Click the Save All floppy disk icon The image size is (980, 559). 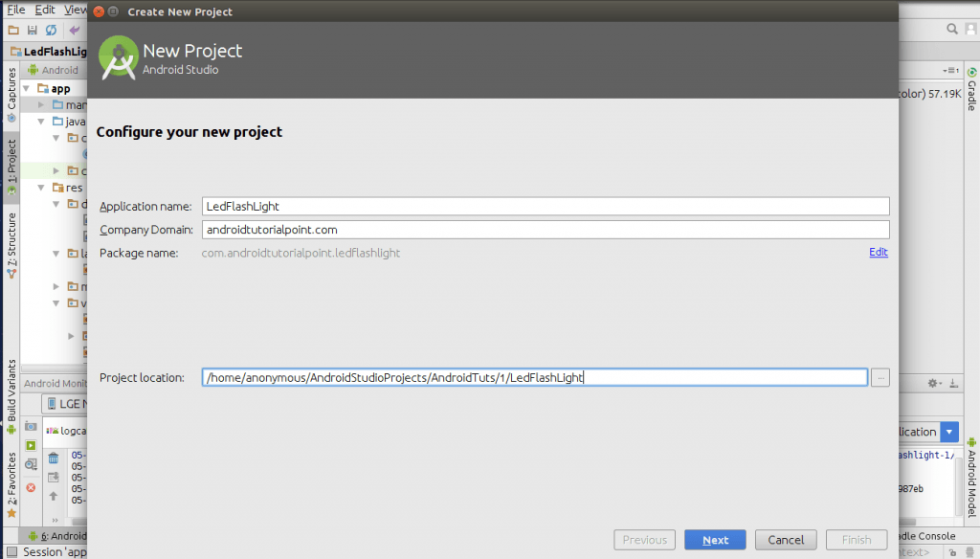click(32, 30)
